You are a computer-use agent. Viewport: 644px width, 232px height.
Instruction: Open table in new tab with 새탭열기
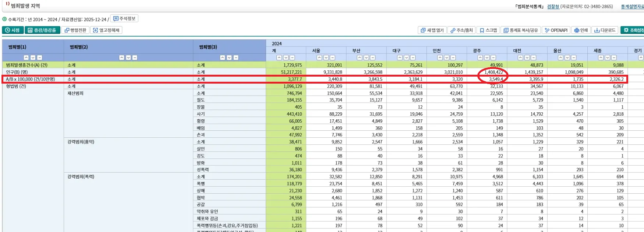(432, 30)
